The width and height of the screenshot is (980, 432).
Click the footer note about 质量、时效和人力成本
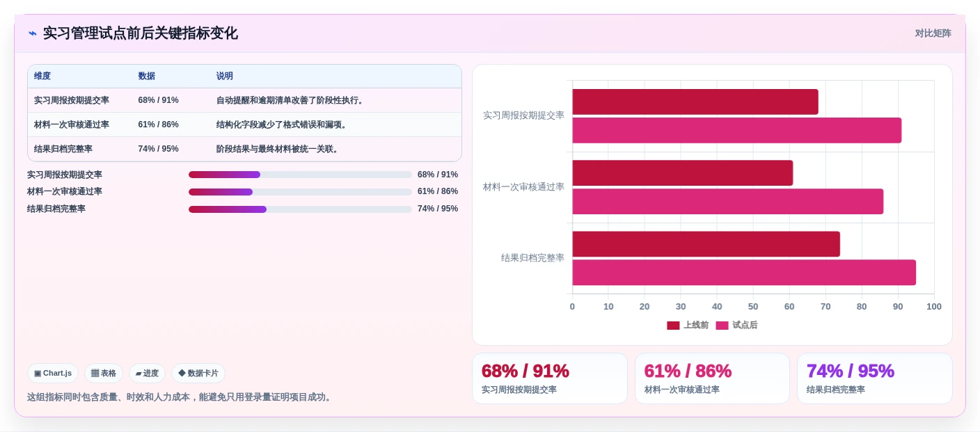click(181, 397)
